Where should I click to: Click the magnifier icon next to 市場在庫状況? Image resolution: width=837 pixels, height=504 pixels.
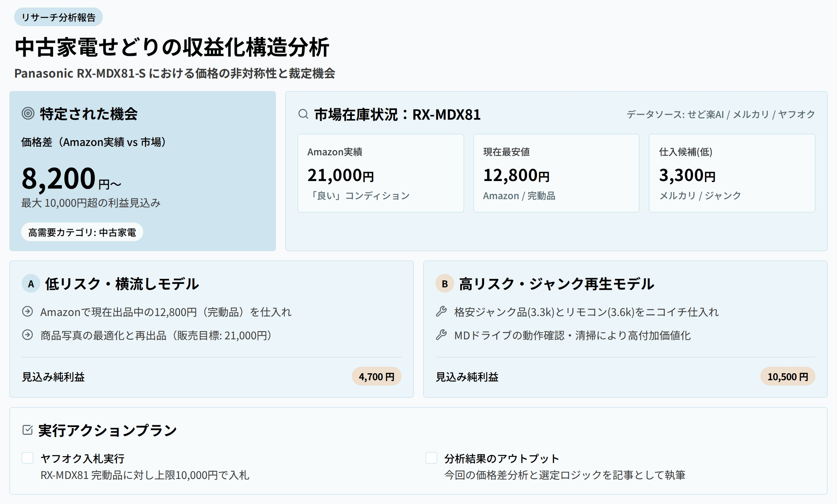303,114
